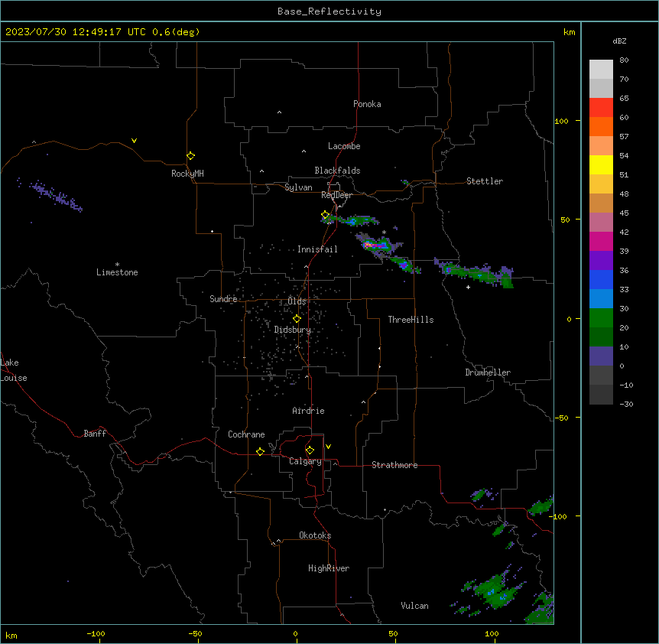The height and width of the screenshot is (644, 659).
Task: Click the Lake Louise label
Action: click(x=14, y=370)
